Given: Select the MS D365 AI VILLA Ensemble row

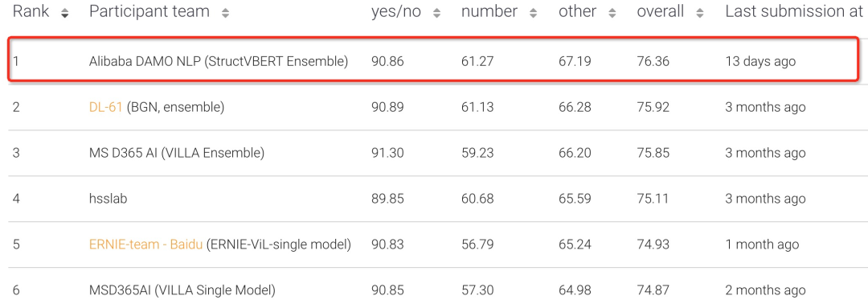Looking at the screenshot, I should [434, 153].
